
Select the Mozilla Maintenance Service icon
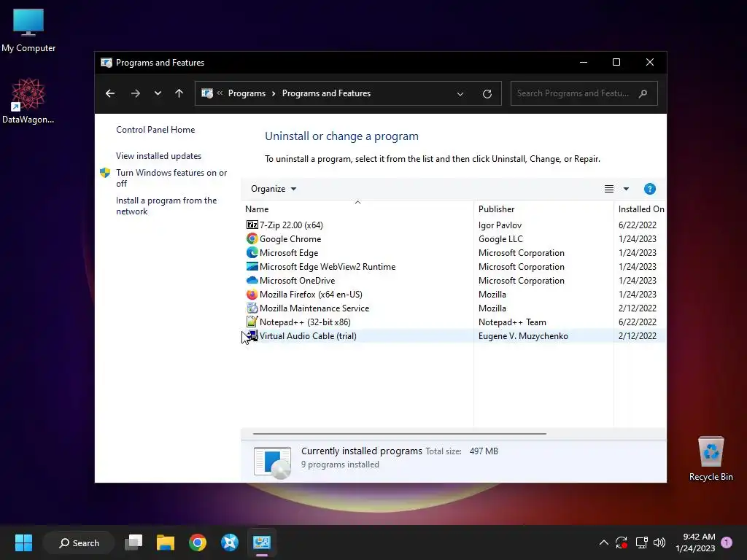(x=252, y=308)
